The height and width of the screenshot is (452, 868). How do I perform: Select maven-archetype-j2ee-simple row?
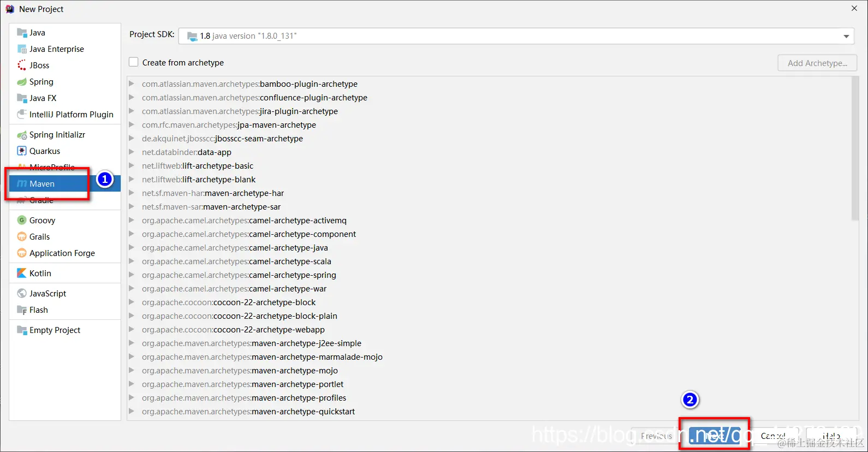tap(489, 343)
